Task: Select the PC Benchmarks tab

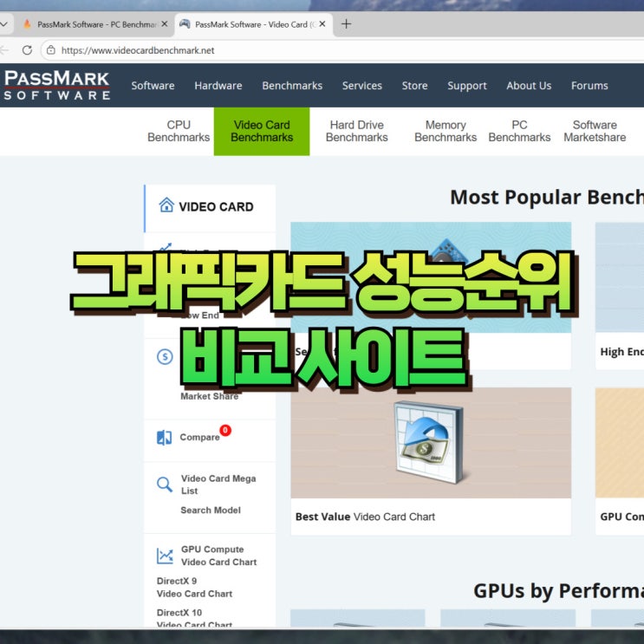Action: (519, 131)
